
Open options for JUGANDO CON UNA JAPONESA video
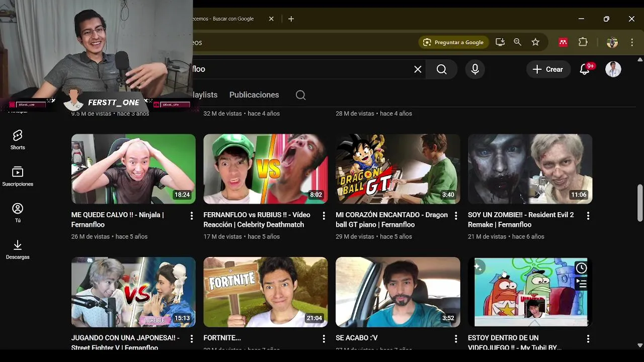[x=191, y=339]
